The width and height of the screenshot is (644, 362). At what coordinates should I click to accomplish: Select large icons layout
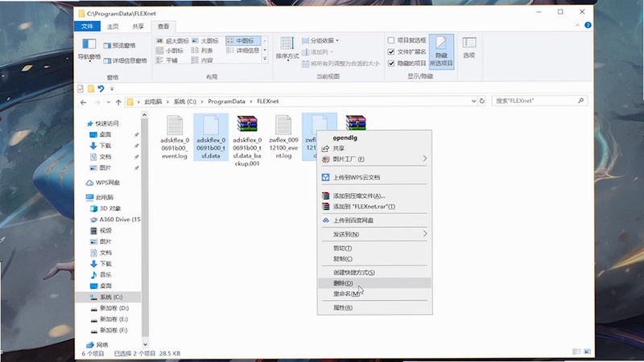(x=205, y=41)
